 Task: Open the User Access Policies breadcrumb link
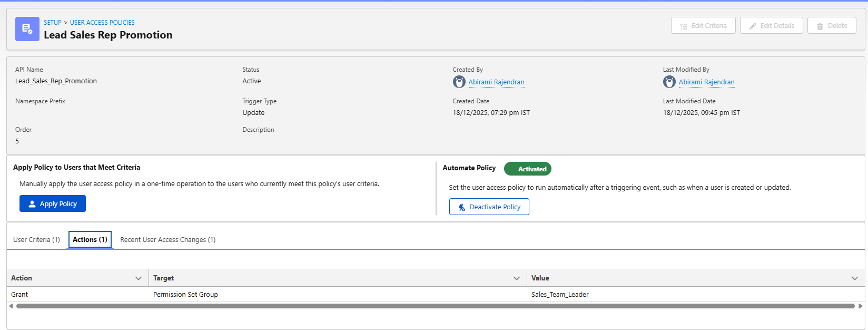coord(102,23)
